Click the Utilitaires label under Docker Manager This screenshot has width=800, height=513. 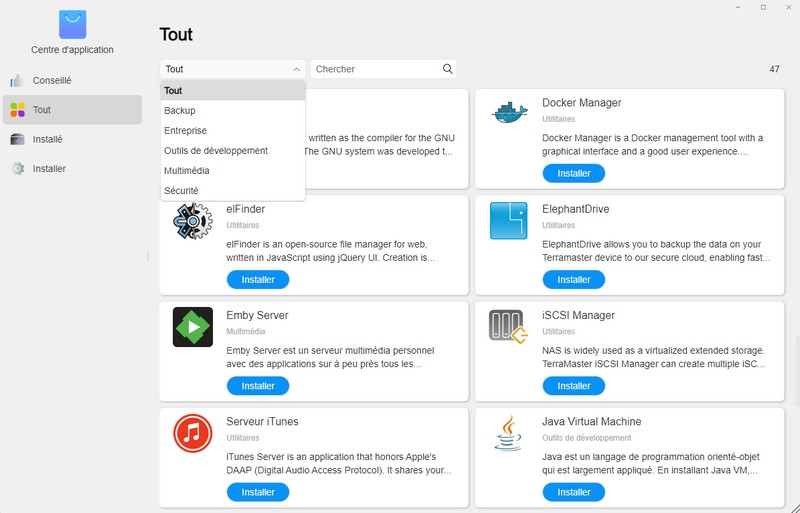click(x=558, y=119)
